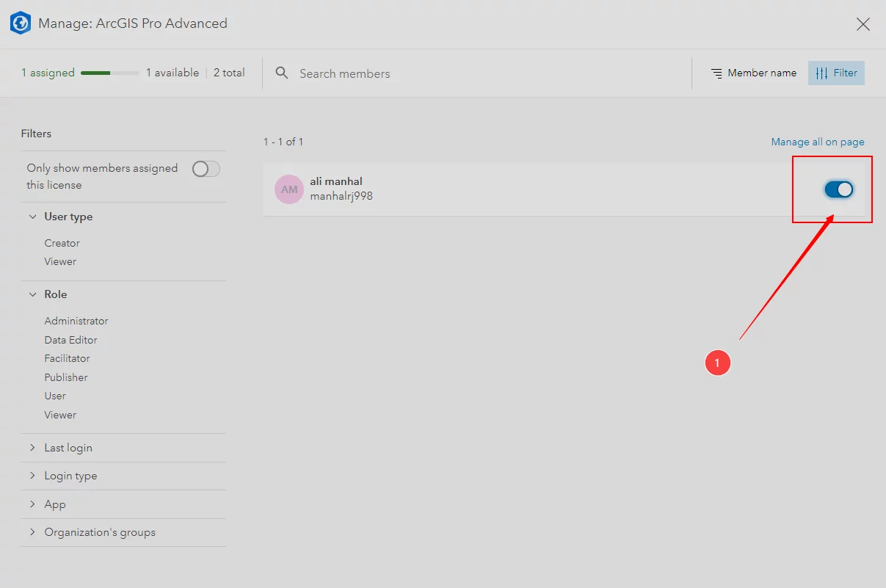Screen dimensions: 886x588
Task: Select the '1 available' count text
Action: coord(173,73)
